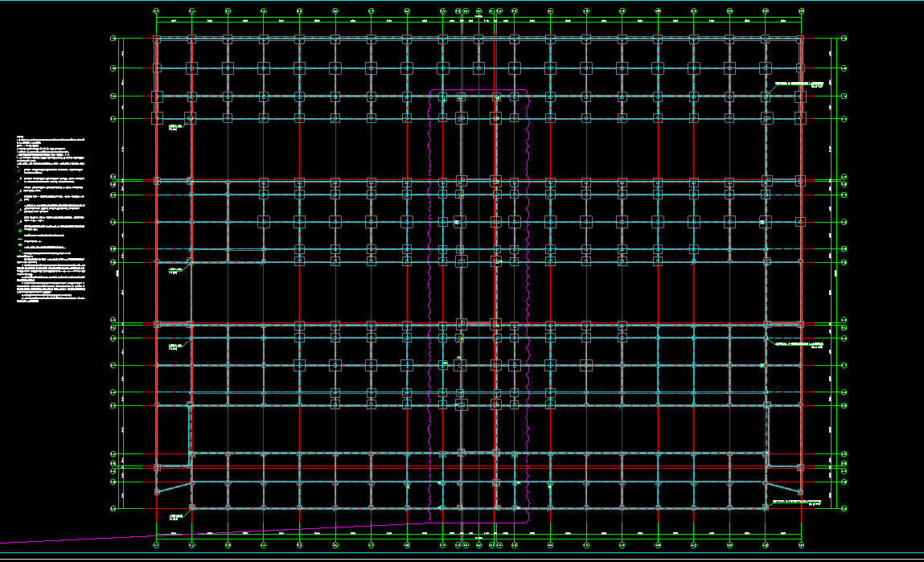Select the last grid bubble on the bottom axis row

(801, 545)
